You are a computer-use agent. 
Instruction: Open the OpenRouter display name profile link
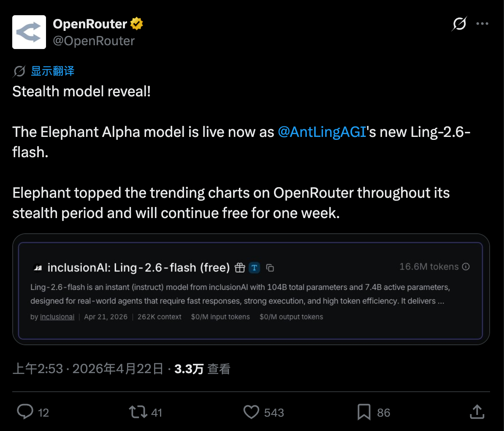tap(90, 24)
